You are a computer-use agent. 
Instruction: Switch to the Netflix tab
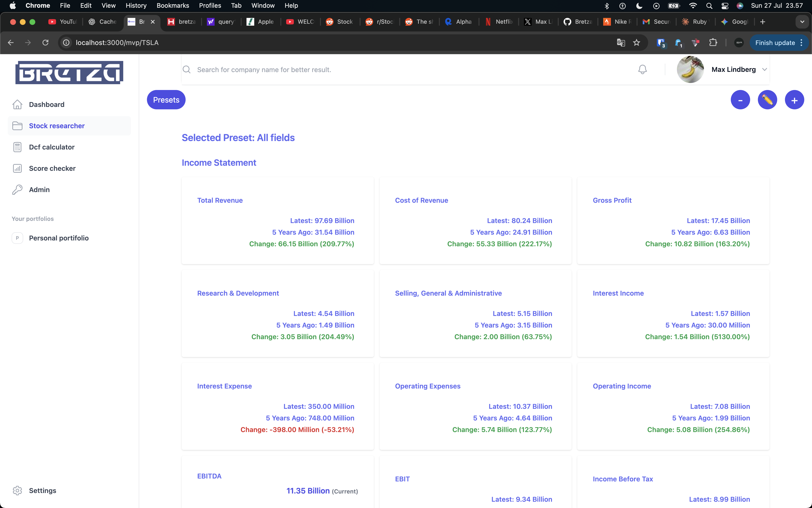pyautogui.click(x=499, y=22)
